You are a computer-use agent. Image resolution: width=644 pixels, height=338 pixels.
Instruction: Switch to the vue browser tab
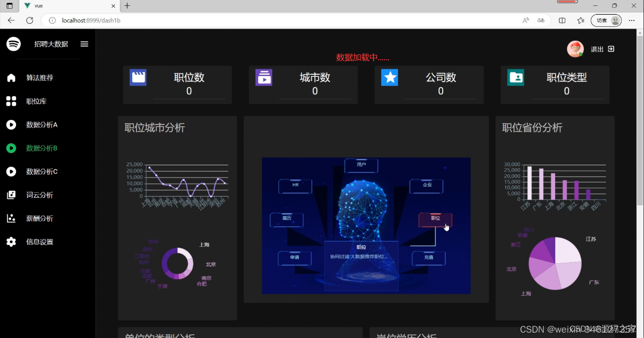click(x=58, y=6)
